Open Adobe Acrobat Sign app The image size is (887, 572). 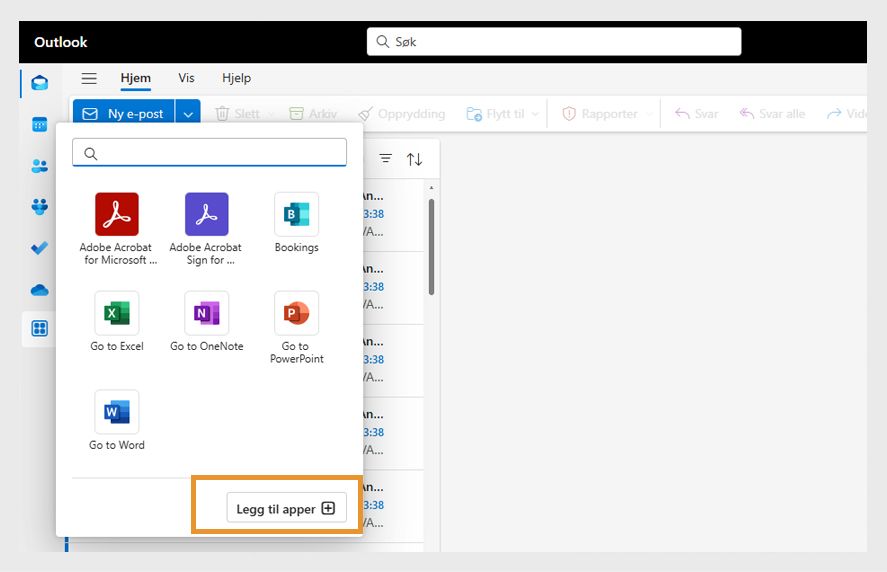[x=206, y=228]
